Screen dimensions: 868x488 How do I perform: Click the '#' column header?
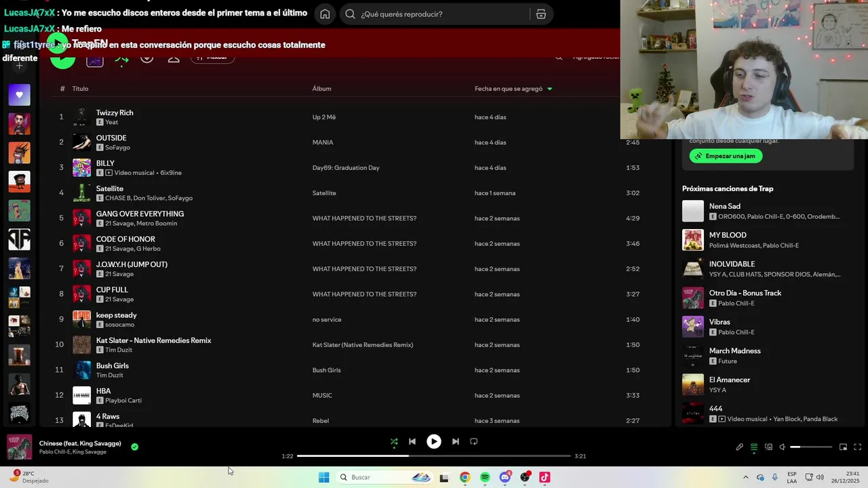pyautogui.click(x=62, y=89)
